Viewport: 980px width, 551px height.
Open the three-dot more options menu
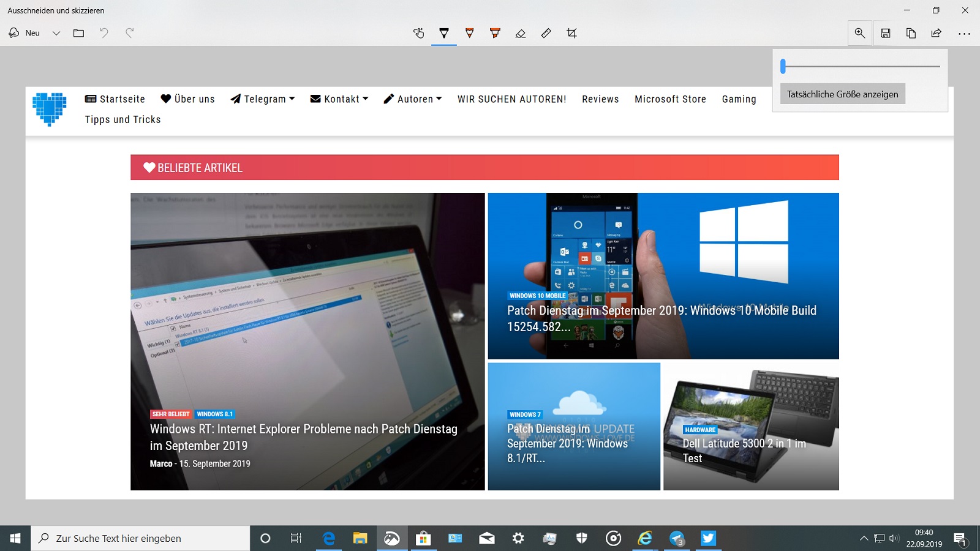(964, 34)
